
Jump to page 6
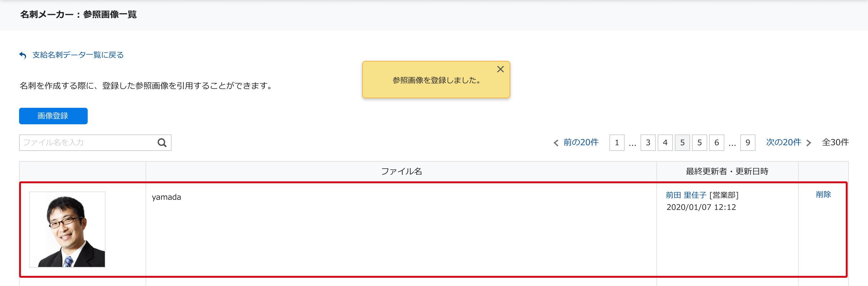[716, 143]
